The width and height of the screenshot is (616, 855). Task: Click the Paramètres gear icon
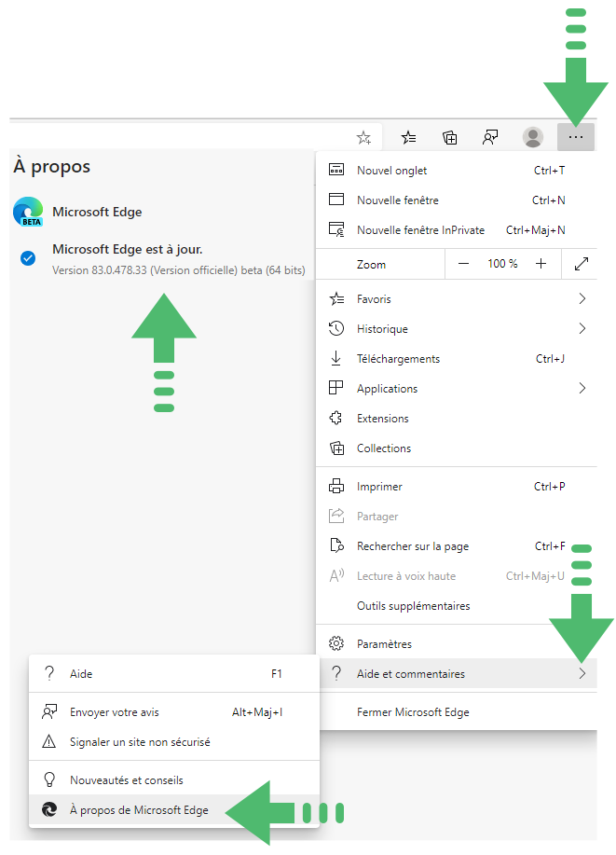pos(336,643)
